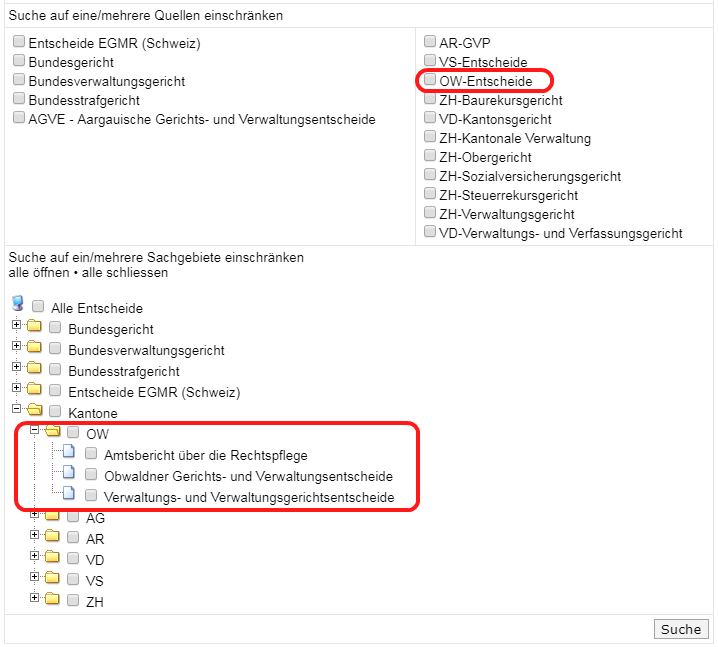This screenshot has height=647, width=718.
Task: Check the Bundesverwaltungsgericht source checkbox
Action: coord(19,79)
